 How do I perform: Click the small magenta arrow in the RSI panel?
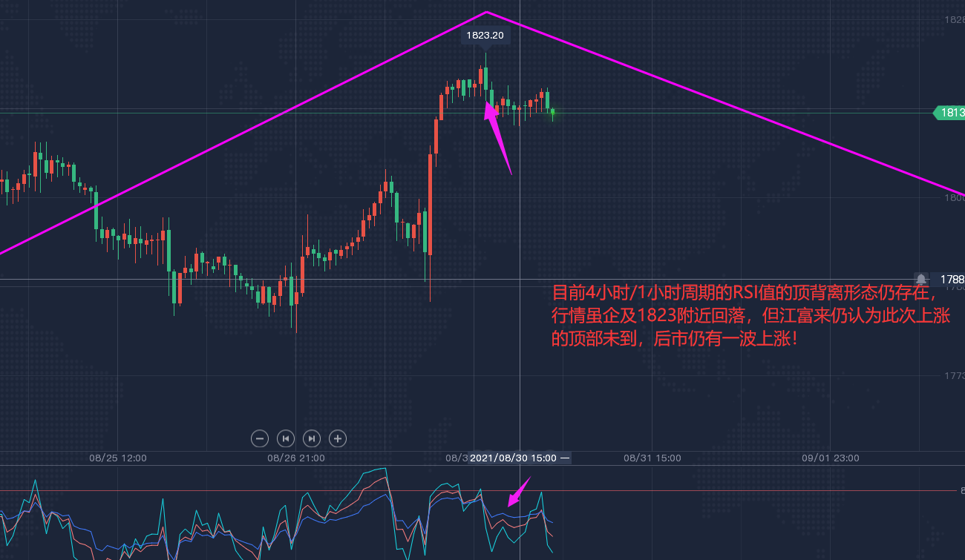[x=519, y=493]
